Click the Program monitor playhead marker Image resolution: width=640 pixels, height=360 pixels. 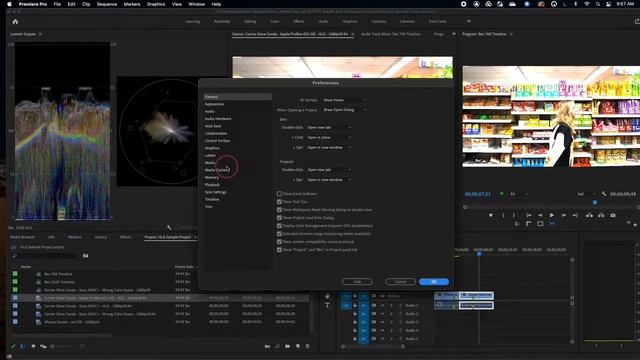pos(595,202)
